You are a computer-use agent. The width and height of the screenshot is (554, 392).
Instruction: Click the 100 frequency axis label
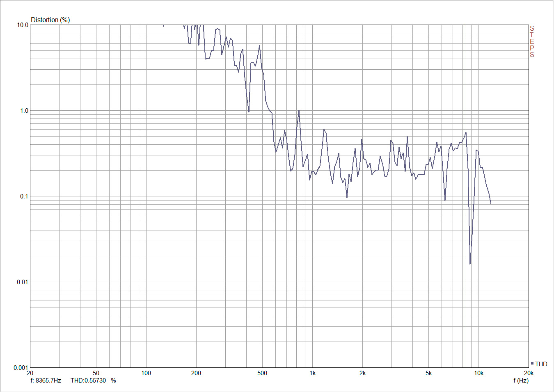[146, 373]
